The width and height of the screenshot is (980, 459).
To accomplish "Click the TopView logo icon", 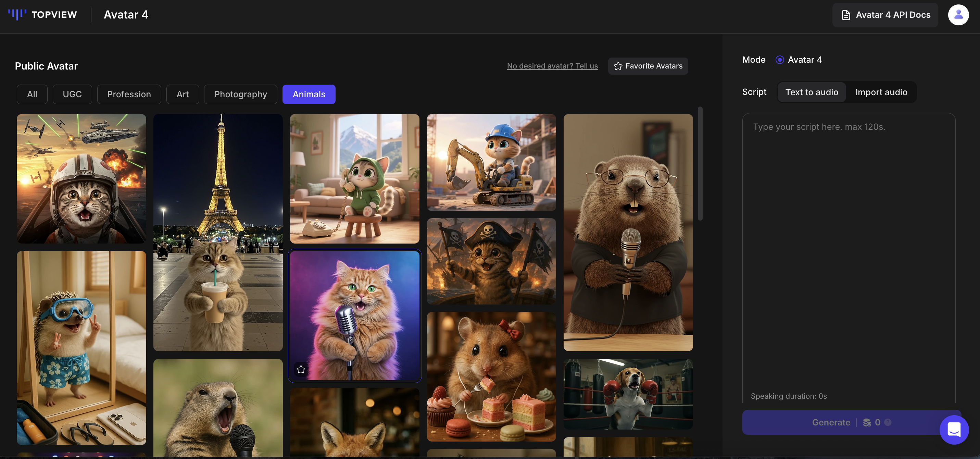I will pyautogui.click(x=17, y=14).
